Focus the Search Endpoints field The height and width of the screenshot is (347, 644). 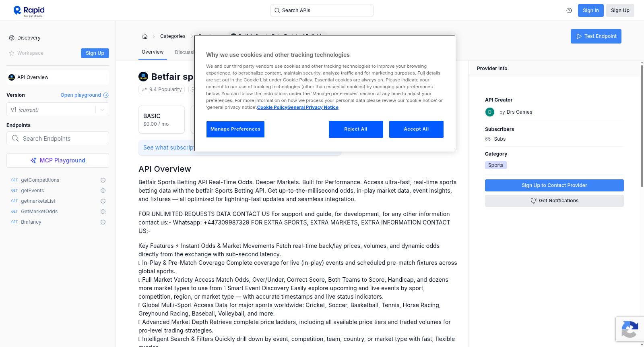click(x=58, y=138)
